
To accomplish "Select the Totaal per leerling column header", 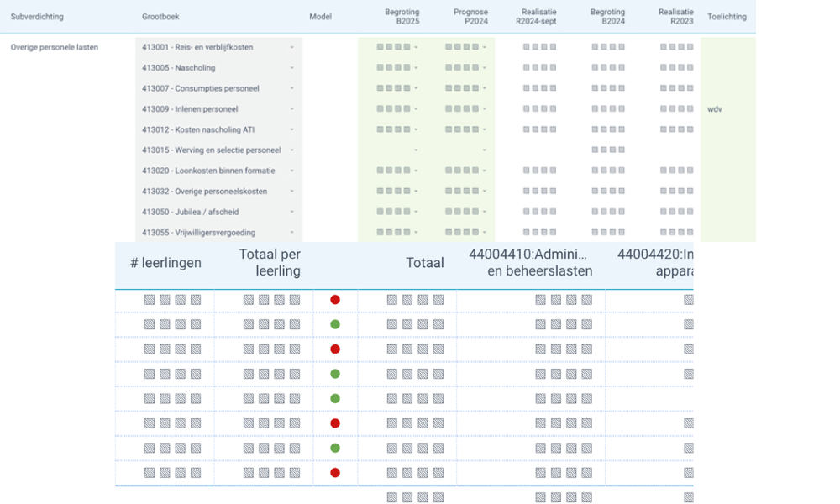I will 271,262.
